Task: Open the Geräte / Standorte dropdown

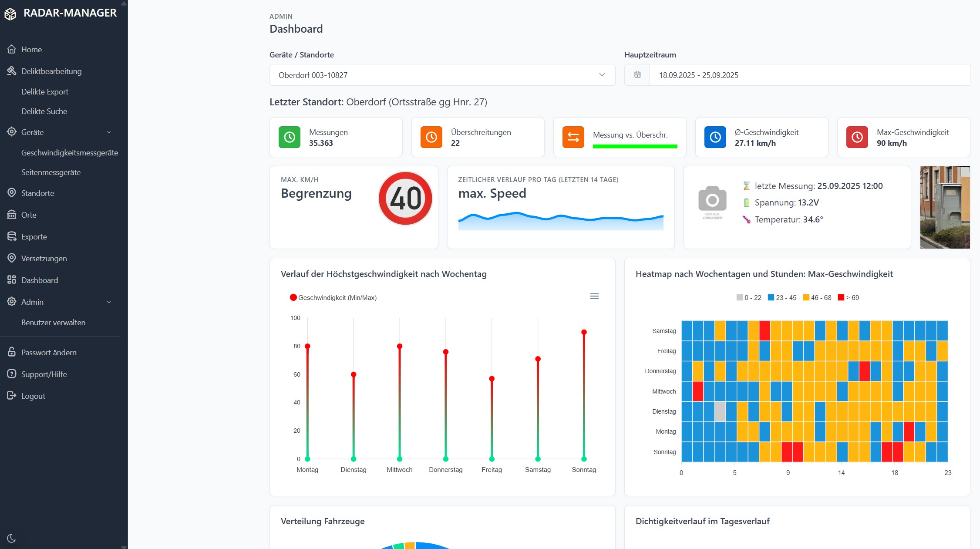Action: [x=442, y=75]
